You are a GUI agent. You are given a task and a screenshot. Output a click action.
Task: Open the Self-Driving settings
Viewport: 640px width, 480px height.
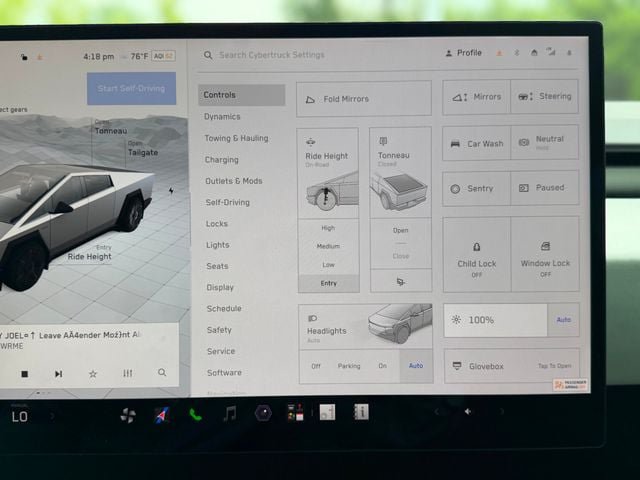228,202
